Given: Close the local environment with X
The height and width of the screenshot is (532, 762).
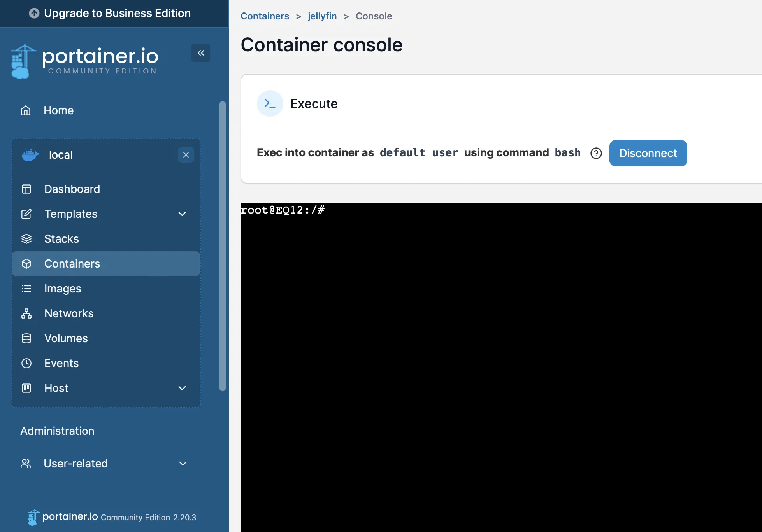Looking at the screenshot, I should click(x=186, y=155).
